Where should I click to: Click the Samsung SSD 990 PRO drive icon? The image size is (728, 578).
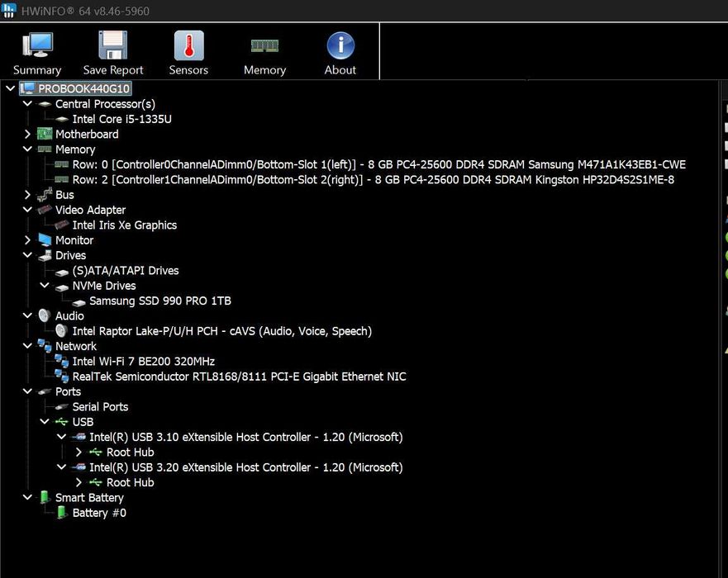[79, 301]
